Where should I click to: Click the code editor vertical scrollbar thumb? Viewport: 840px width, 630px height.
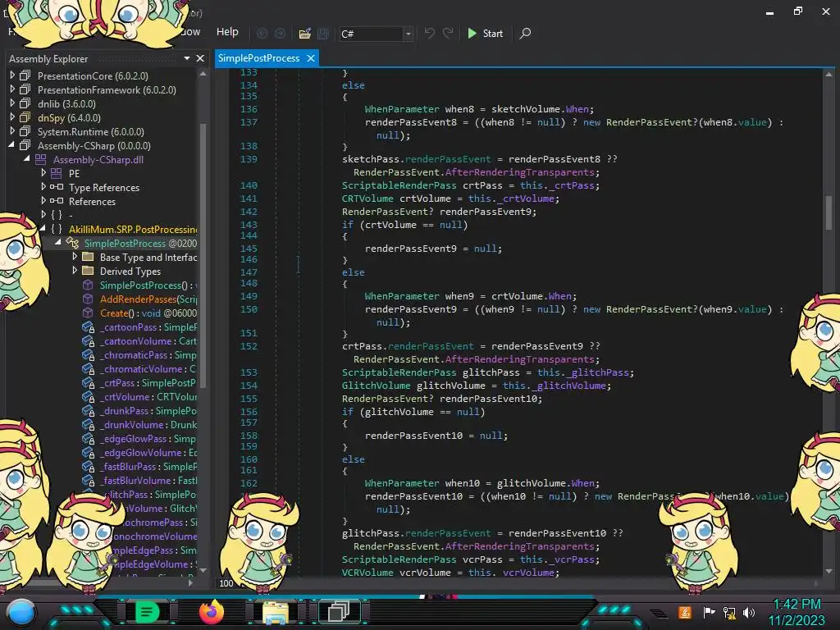pos(829,212)
